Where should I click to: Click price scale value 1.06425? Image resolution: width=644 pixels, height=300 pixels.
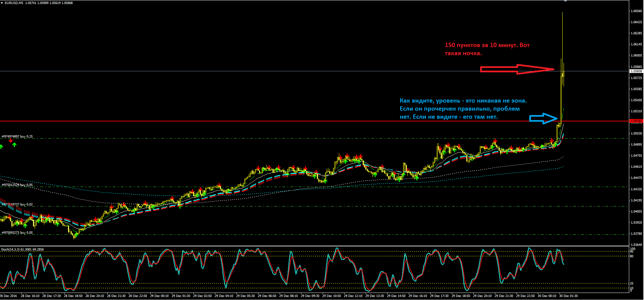click(x=636, y=22)
